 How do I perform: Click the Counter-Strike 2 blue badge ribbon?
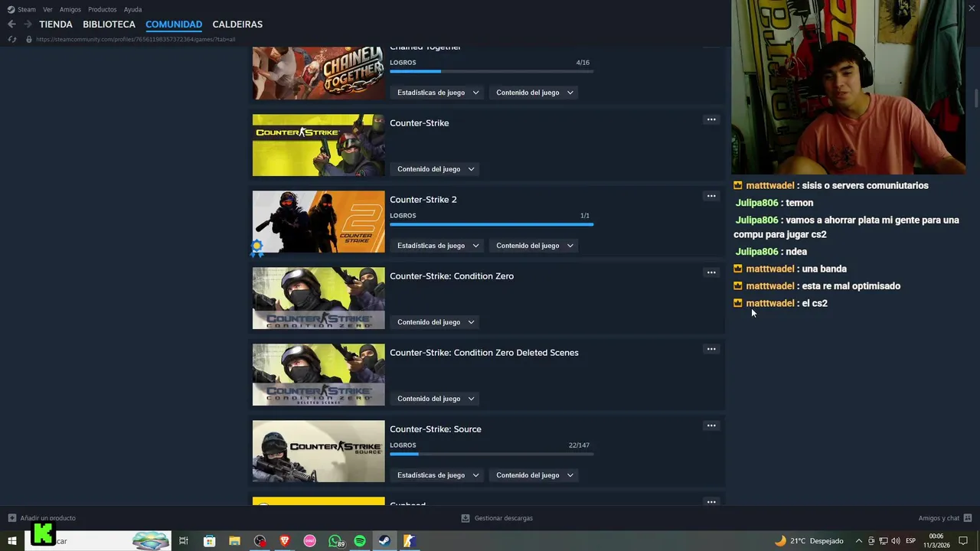coord(257,247)
